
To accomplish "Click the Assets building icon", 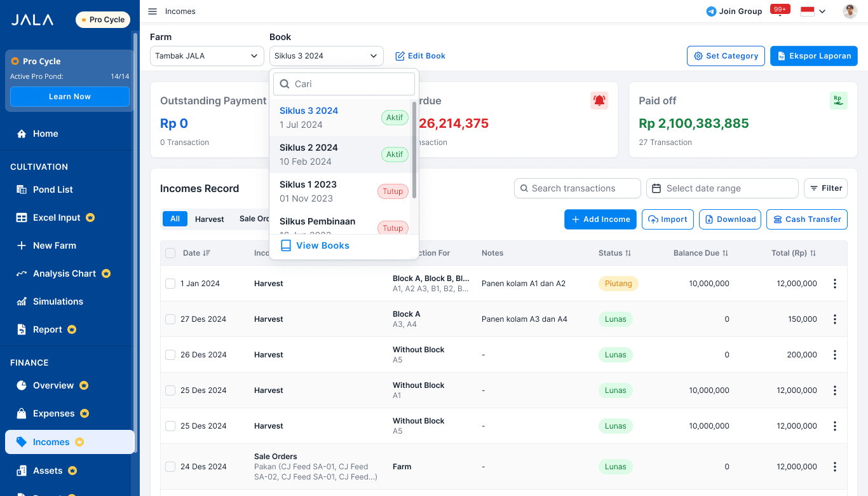I will point(22,471).
